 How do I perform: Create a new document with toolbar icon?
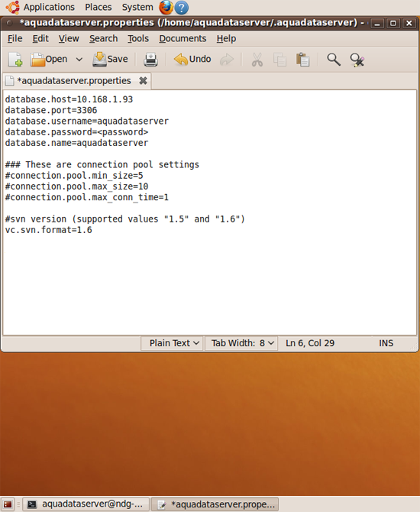15,60
